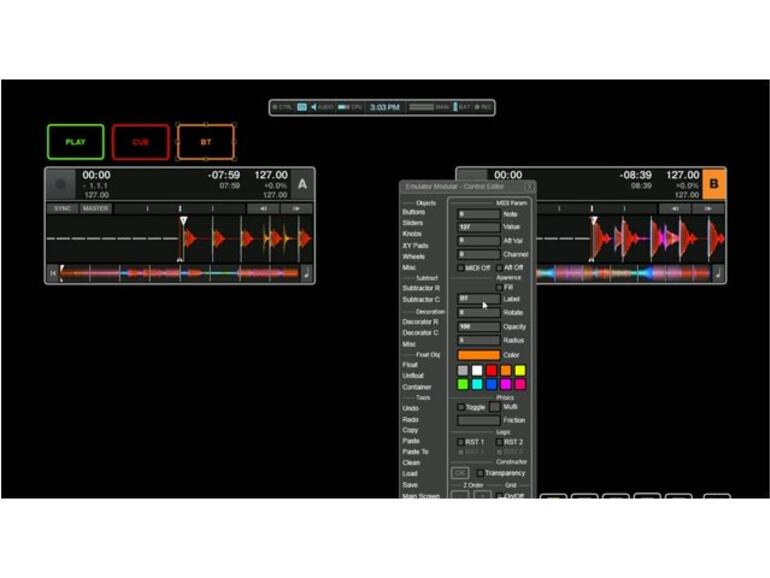Click the Opacity input field

478,327
